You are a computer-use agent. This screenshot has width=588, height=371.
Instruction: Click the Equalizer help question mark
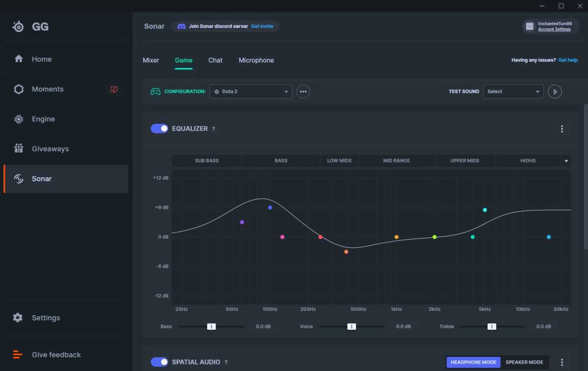[214, 129]
